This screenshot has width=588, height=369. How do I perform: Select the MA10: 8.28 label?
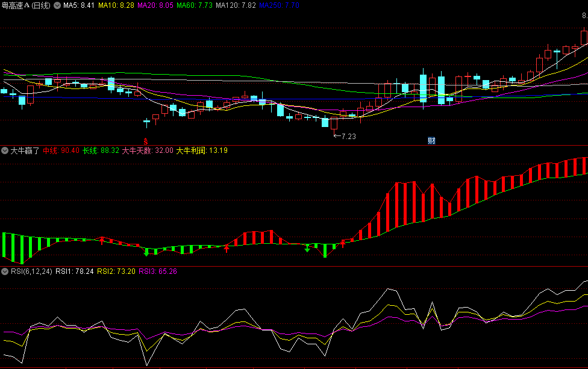click(116, 5)
